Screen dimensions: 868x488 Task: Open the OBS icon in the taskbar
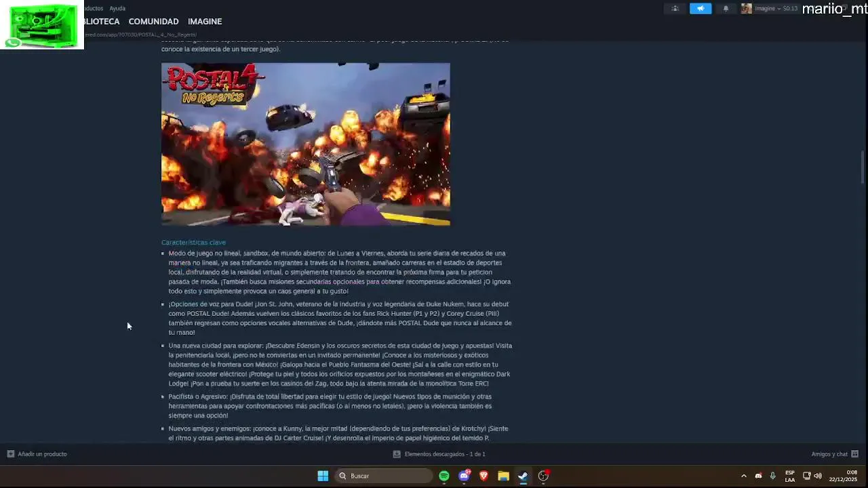point(543,476)
